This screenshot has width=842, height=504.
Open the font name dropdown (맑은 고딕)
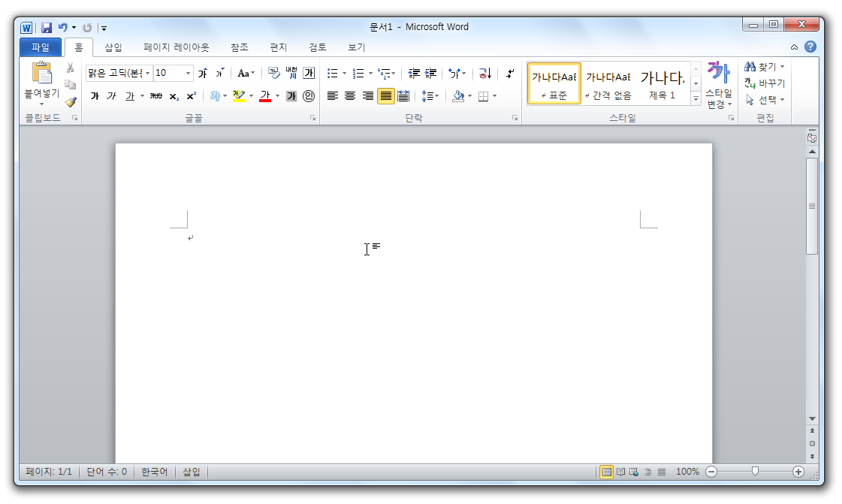coord(147,74)
